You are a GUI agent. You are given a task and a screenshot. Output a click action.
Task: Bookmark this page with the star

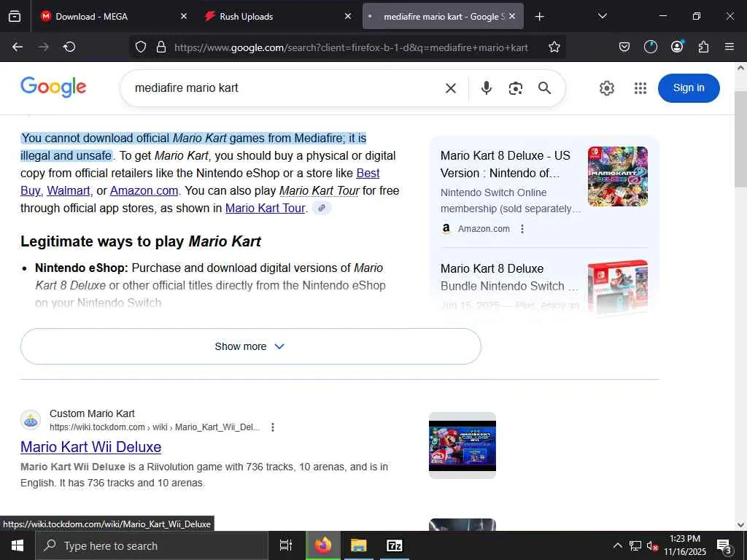[554, 47]
